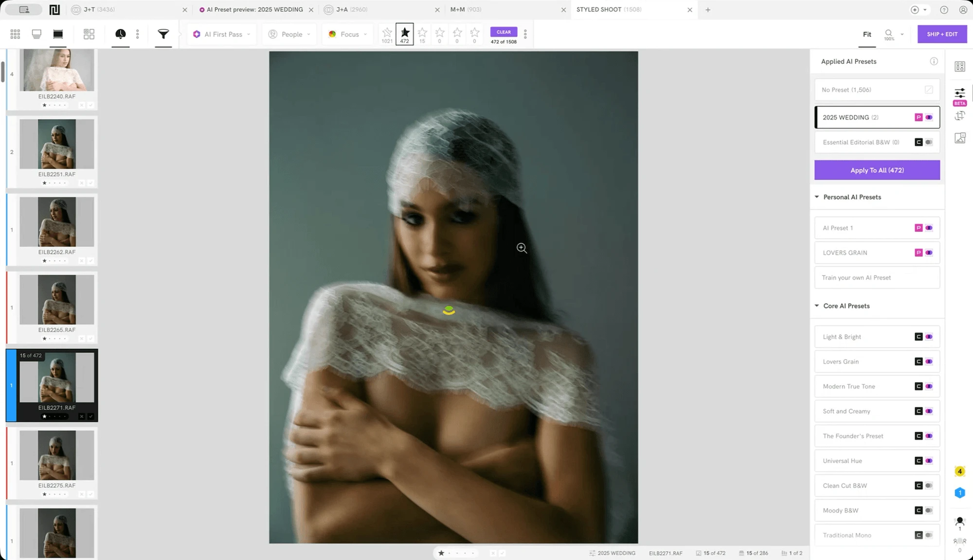Image resolution: width=973 pixels, height=560 pixels.
Task: Click the blue badge showing 1
Action: tap(960, 493)
